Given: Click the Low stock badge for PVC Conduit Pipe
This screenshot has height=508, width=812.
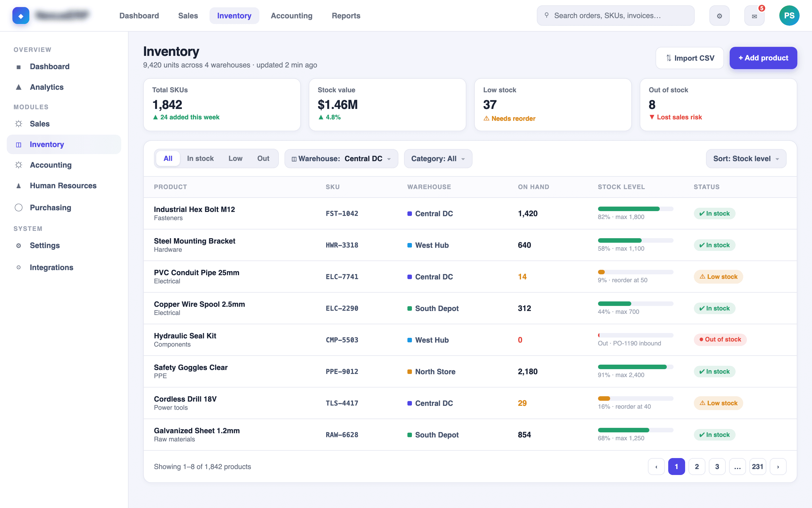Looking at the screenshot, I should click(718, 277).
